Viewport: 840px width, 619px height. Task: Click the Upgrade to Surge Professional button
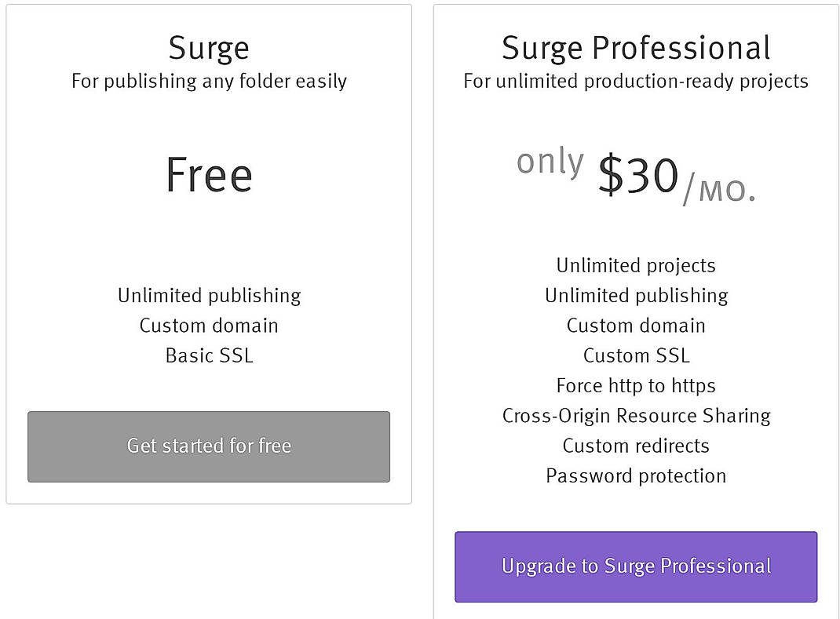[636, 566]
